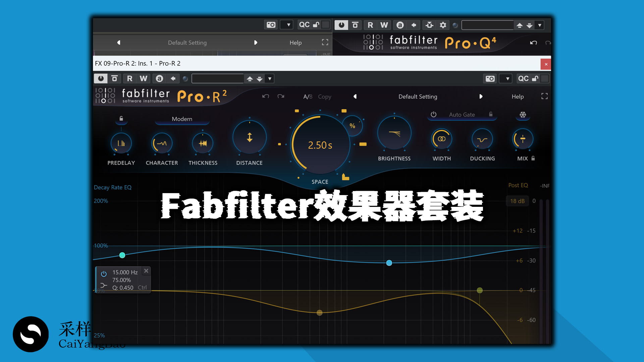Open the Help menu in Pro-R 2
This screenshot has width=644, height=362.
tap(518, 97)
